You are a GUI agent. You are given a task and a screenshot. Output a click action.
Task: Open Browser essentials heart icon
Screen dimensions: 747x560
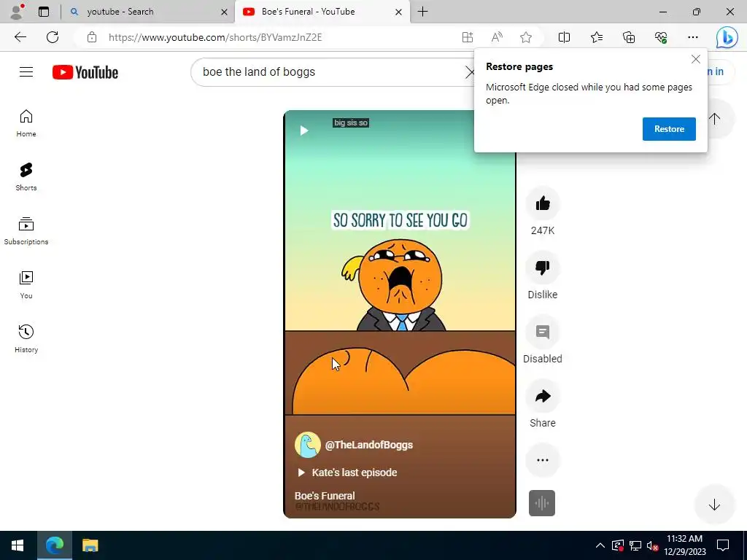coord(661,37)
